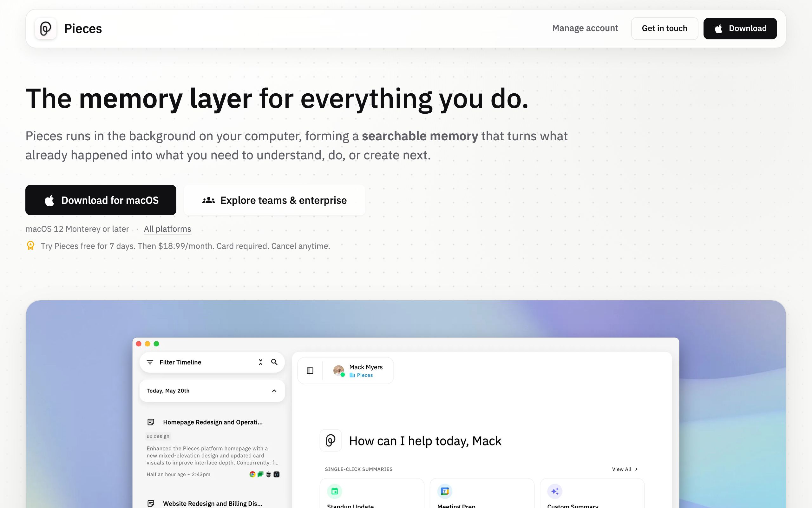Viewport: 812px width, 508px height.
Task: Click the Get in touch button
Action: pos(665,29)
